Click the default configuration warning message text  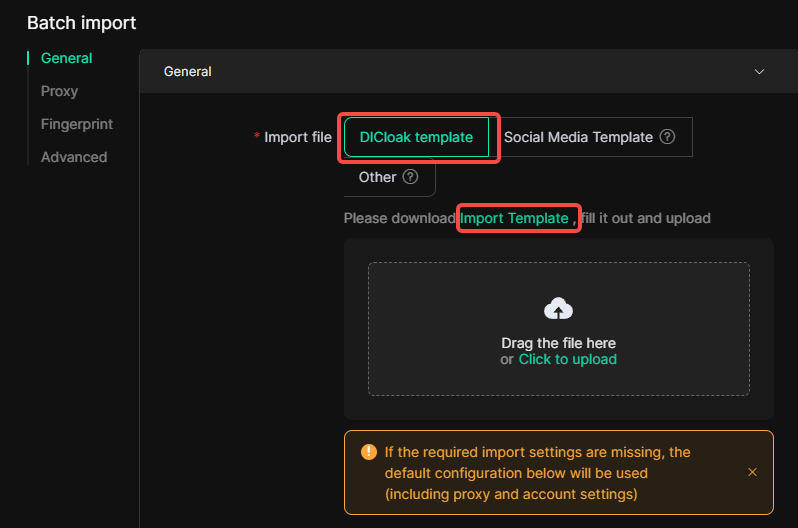(537, 473)
